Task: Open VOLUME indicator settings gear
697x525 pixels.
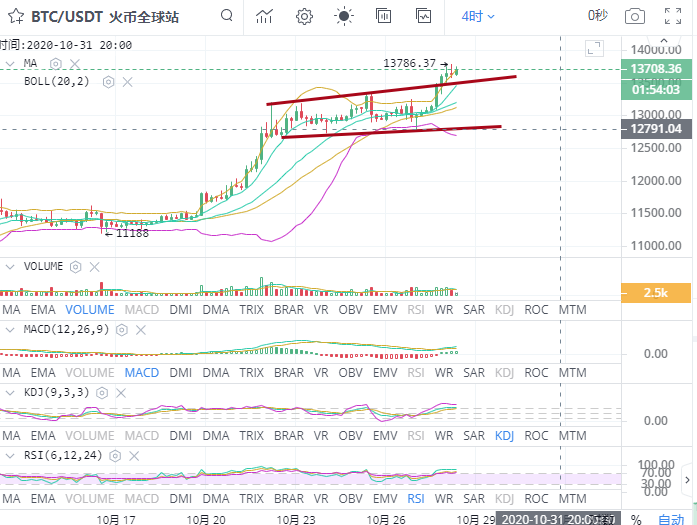Action: [x=76, y=267]
